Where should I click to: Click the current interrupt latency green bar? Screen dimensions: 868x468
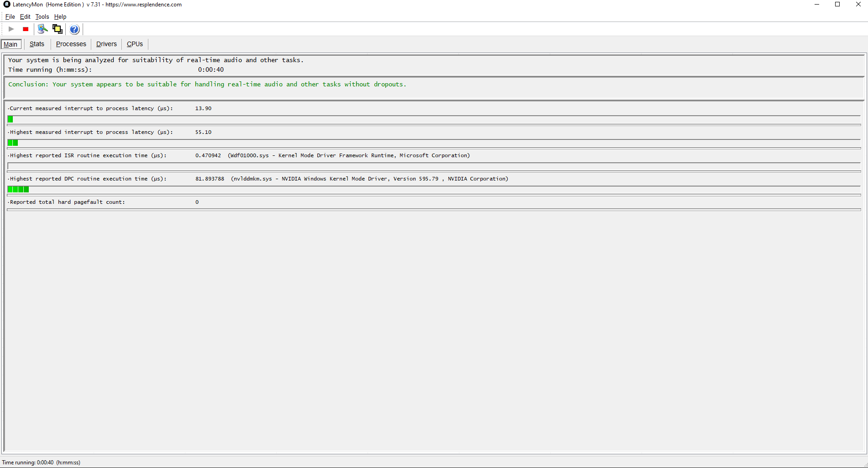(x=11, y=119)
